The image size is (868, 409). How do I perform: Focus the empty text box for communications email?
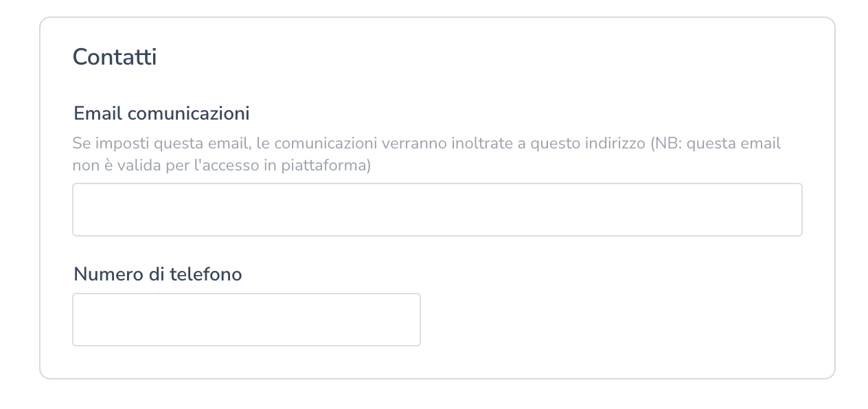tap(437, 210)
